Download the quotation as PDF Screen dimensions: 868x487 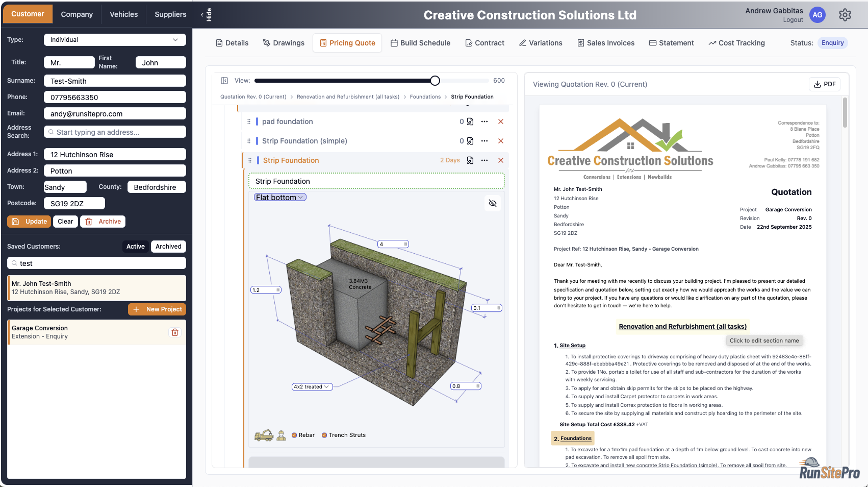[x=825, y=84]
